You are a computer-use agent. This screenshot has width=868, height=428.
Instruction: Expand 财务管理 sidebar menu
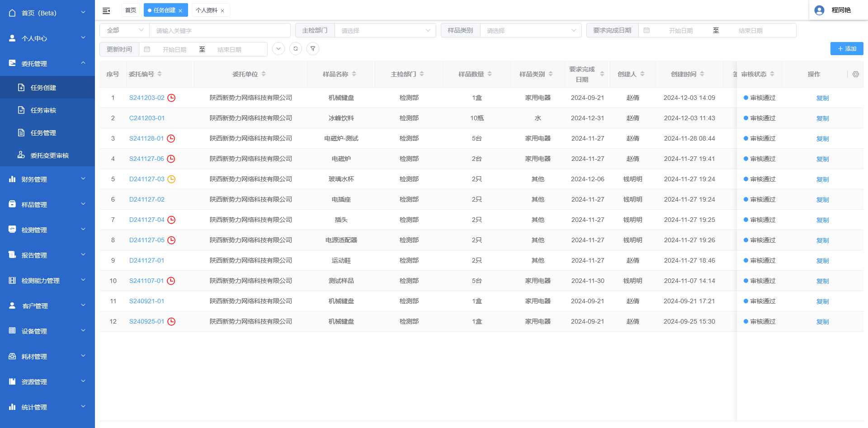point(47,179)
